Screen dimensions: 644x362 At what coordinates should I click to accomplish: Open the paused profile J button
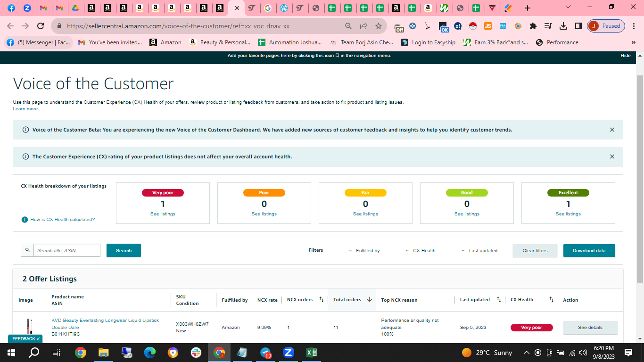click(606, 26)
